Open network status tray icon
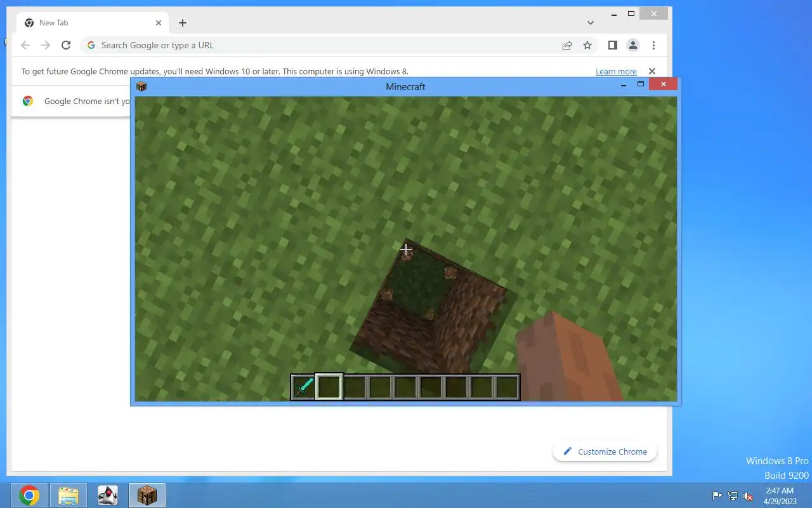 733,496
